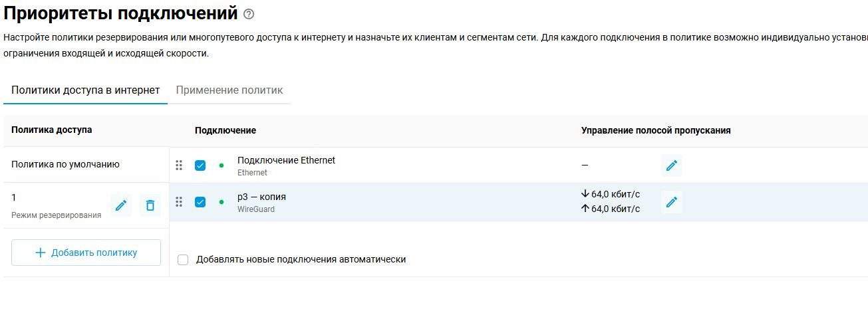Uncheck the p3 — копия connection checkbox
The height and width of the screenshot is (319, 868).
click(200, 202)
